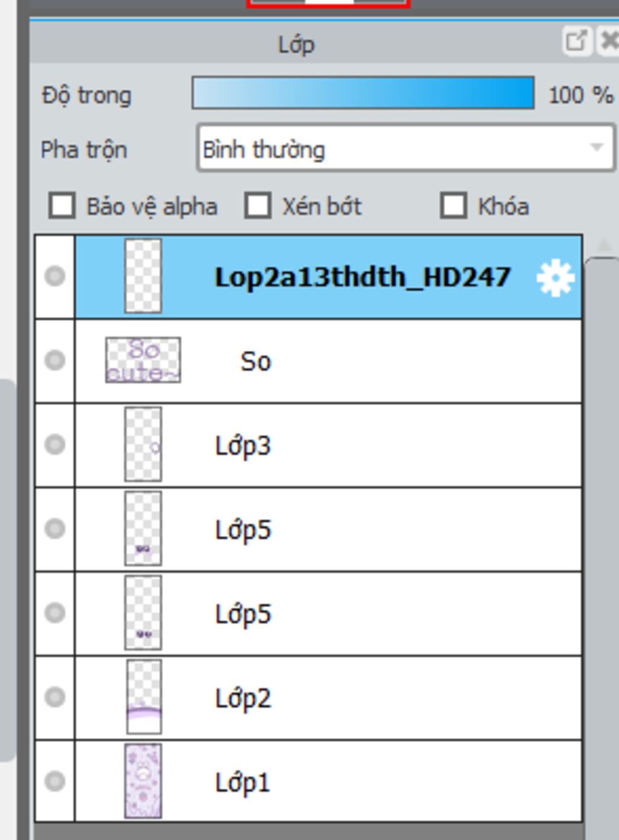Image resolution: width=619 pixels, height=840 pixels.
Task: Click the Lớp1 layer thumbnail
Action: pos(143,781)
